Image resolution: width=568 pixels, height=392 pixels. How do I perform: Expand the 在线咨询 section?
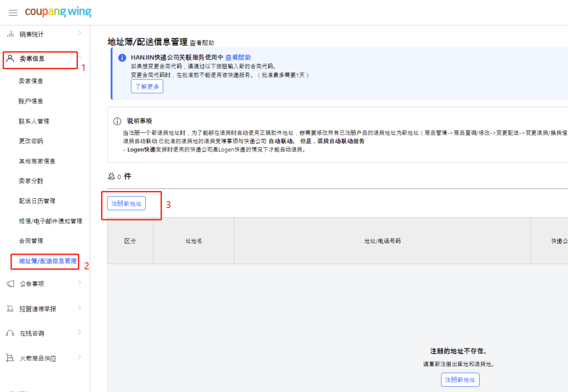coord(80,333)
